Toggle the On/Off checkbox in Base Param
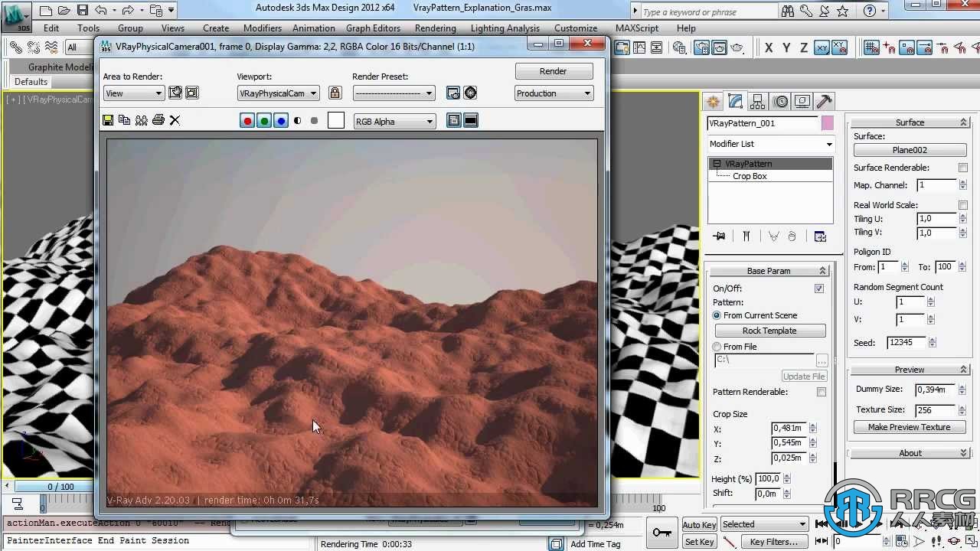This screenshot has height=551, width=980. [x=819, y=289]
